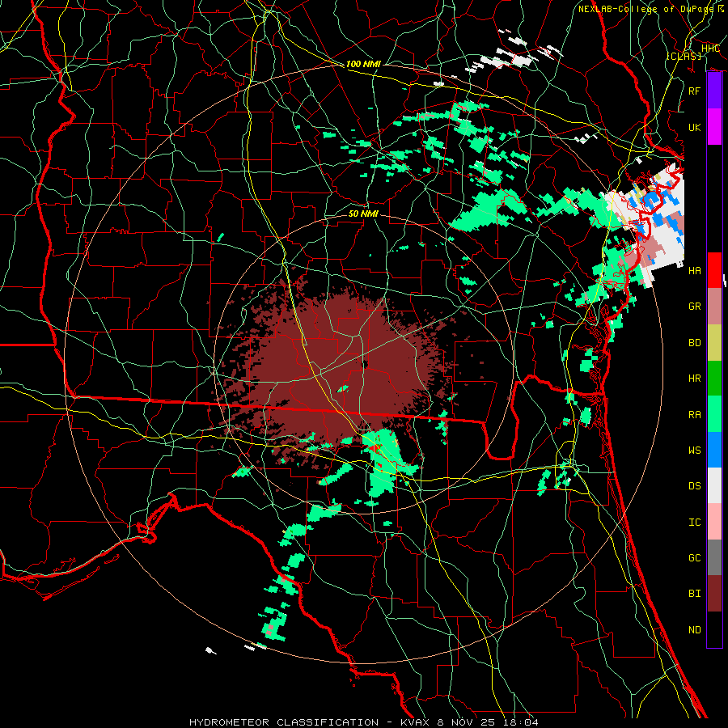This screenshot has height=728, width=728.
Task: Click the RF legend label text
Action: [x=694, y=91]
